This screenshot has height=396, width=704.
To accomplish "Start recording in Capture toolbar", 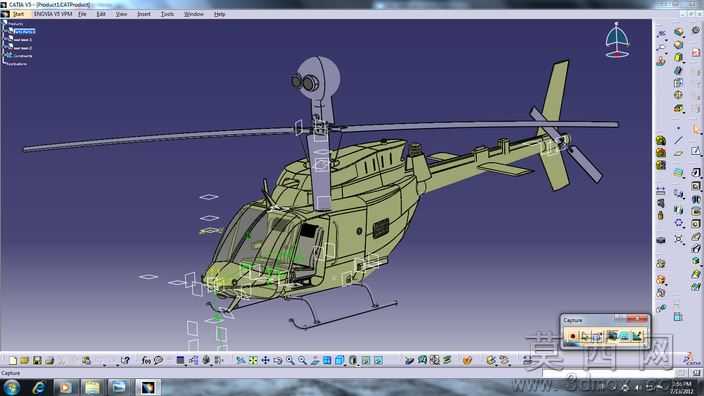I will [x=572, y=336].
